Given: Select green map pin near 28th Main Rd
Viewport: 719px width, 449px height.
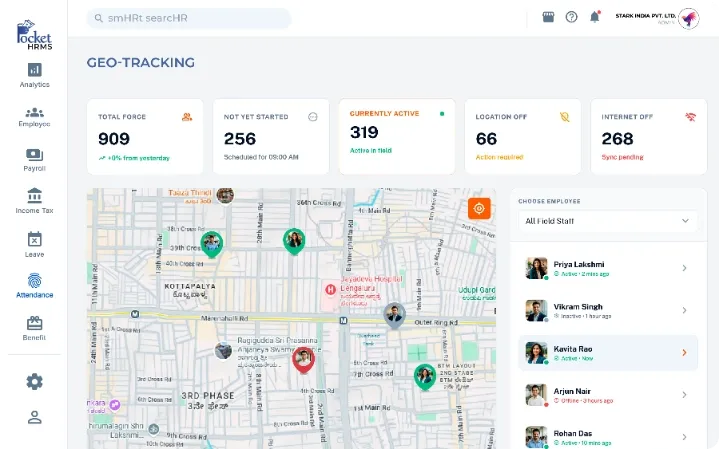Looking at the screenshot, I should [294, 241].
